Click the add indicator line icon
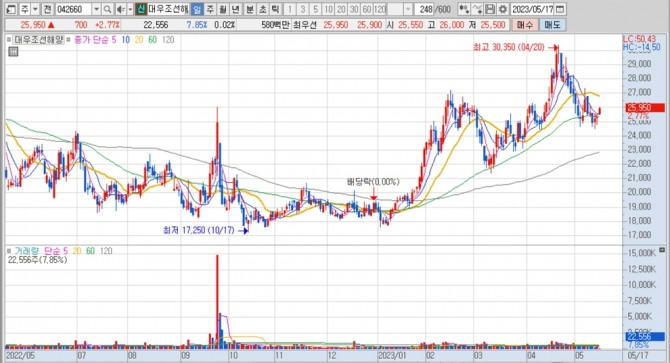The width and height of the screenshot is (670, 363). [477, 9]
